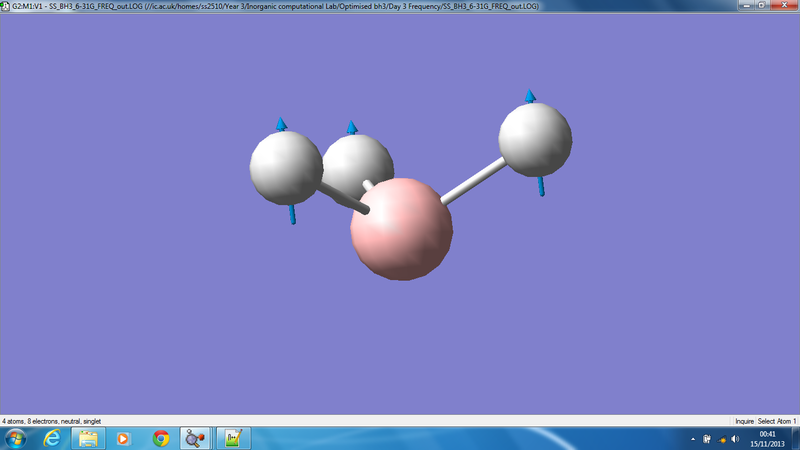This screenshot has height=450, width=800.
Task: Open the clock showing 00:41
Action: (767, 439)
